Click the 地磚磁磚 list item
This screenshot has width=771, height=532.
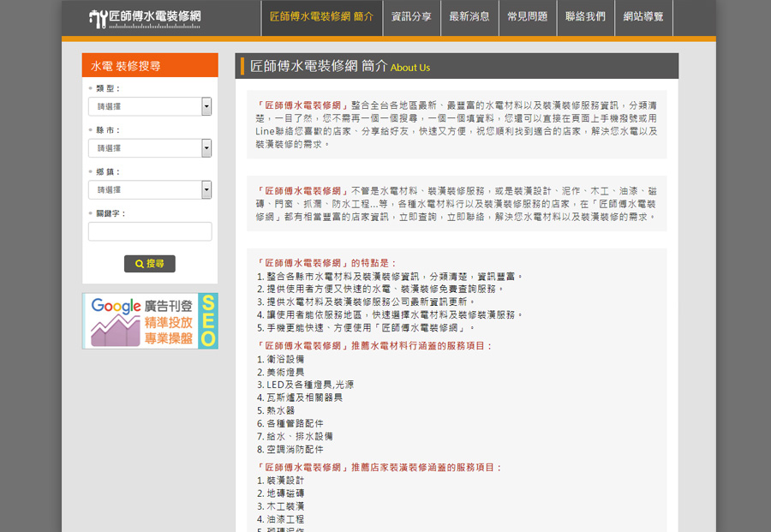click(x=281, y=493)
